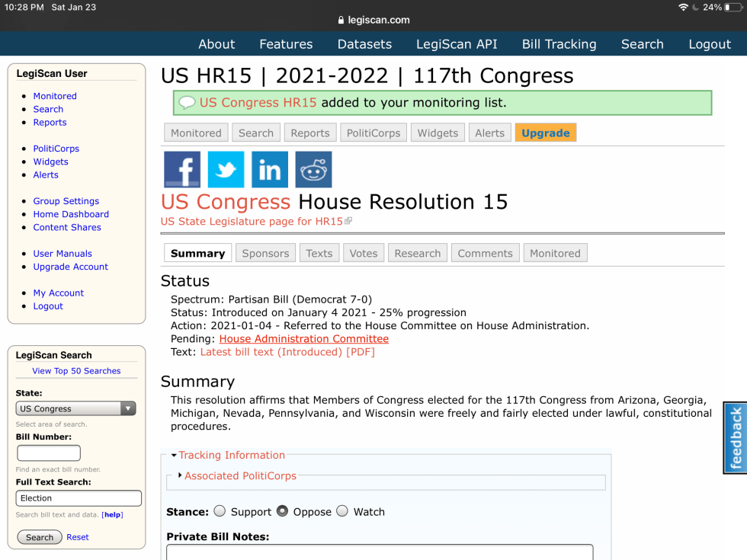Focus the Private Bill Notes text area
Image resolution: width=747 pixels, height=560 pixels.
(x=380, y=552)
